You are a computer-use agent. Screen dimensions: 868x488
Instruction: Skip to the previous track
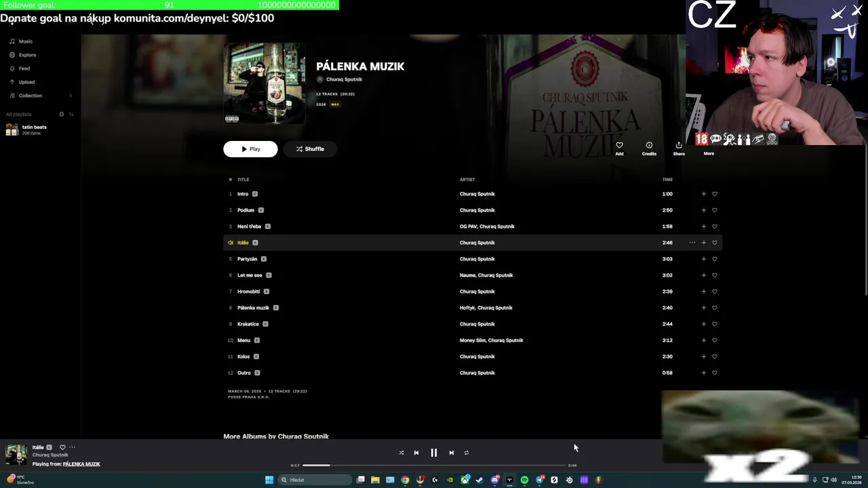pos(416,453)
